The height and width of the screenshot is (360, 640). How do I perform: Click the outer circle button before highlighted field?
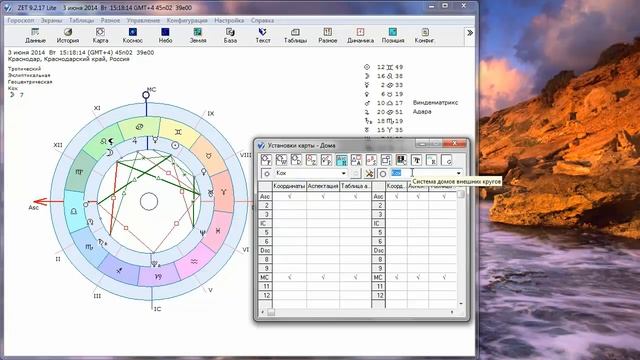click(x=382, y=173)
